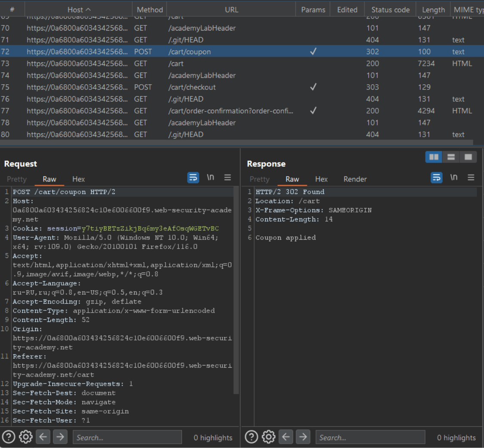The image size is (484, 448).
Task: Click the Response search input field
Action: pos(370,437)
